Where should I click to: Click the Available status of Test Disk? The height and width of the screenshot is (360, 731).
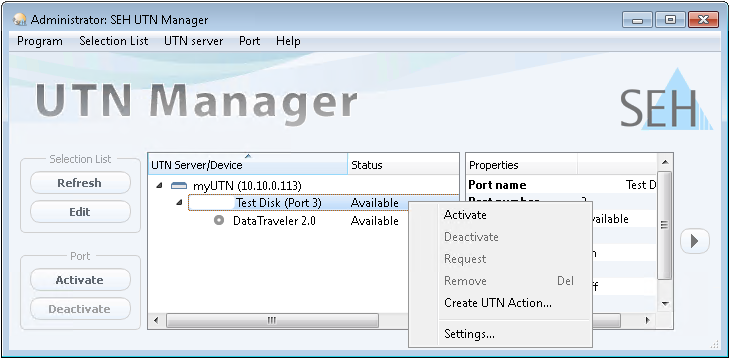[x=374, y=203]
